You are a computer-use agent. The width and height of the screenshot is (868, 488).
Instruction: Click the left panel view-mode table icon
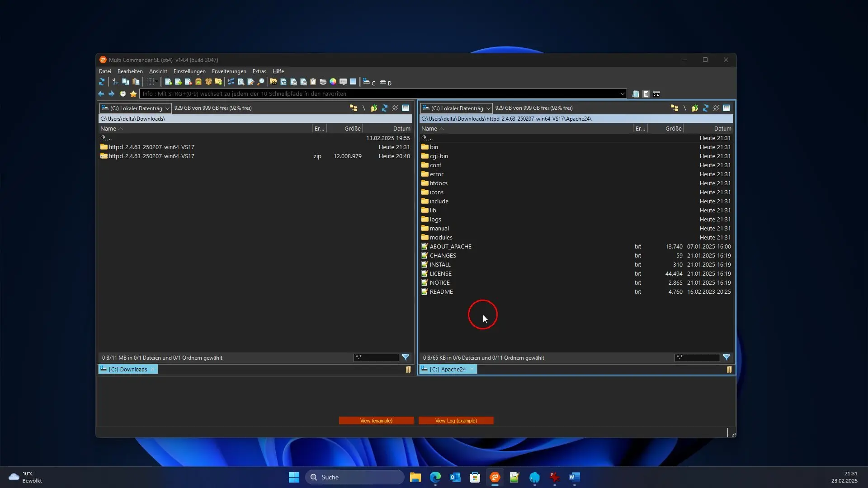coord(406,108)
